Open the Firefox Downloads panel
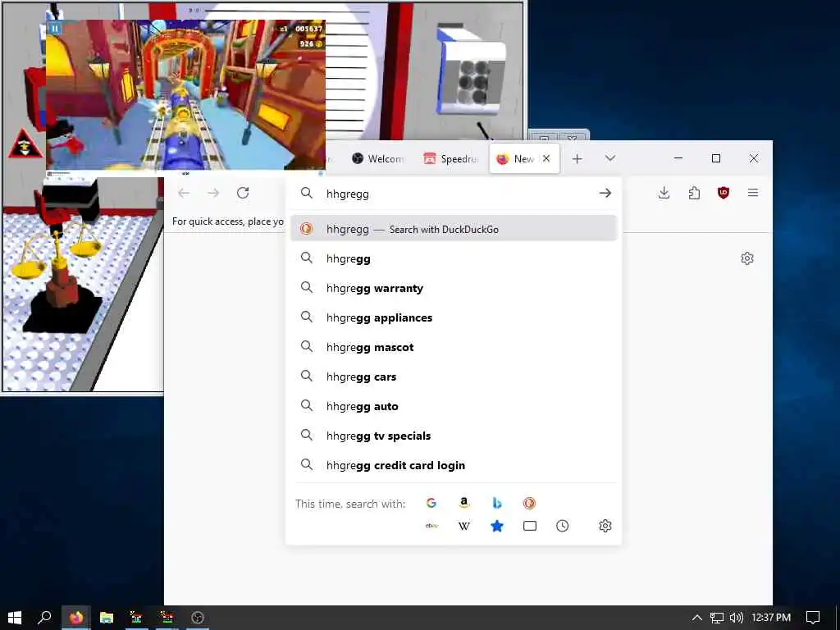840x630 pixels. point(664,193)
